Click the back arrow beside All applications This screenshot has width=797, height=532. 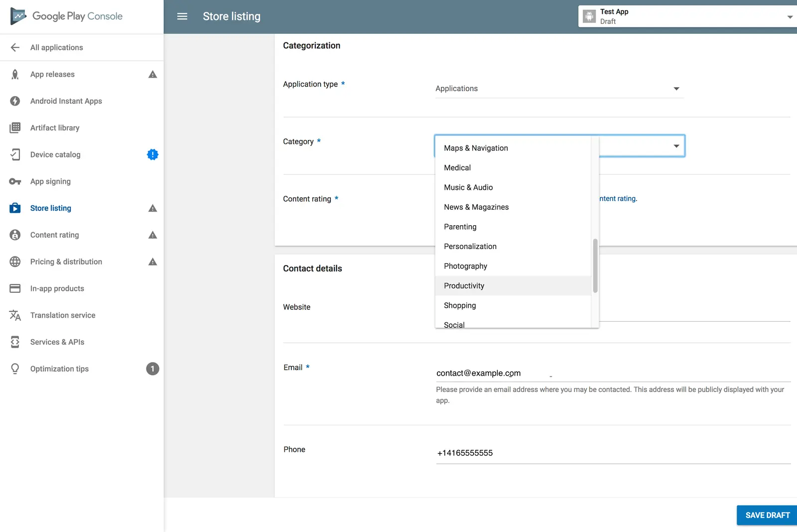click(15, 47)
